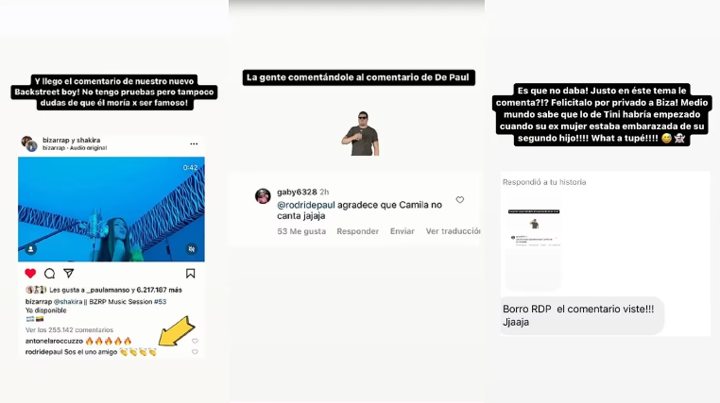Open comments with speech bubble icon
This screenshot has width=720, height=403.
[50, 274]
